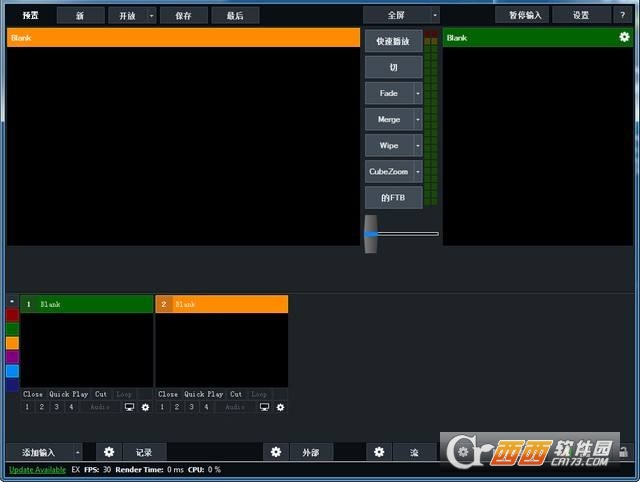640x482 pixels.
Task: Toggle Loop on input 1
Action: (124, 394)
